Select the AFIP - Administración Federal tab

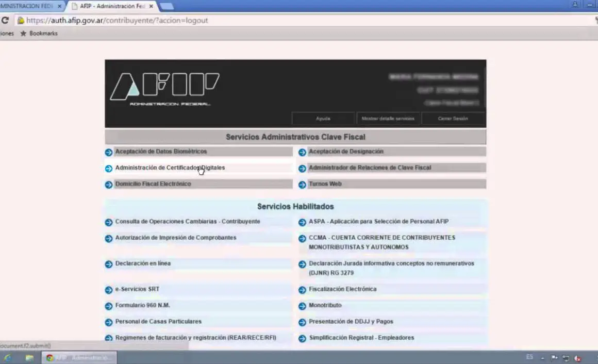tap(112, 6)
